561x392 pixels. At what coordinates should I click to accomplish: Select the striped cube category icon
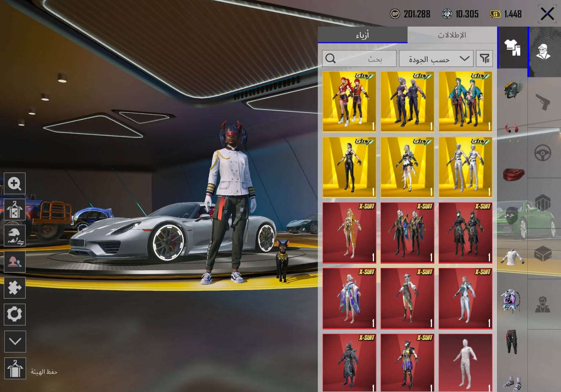tap(543, 203)
